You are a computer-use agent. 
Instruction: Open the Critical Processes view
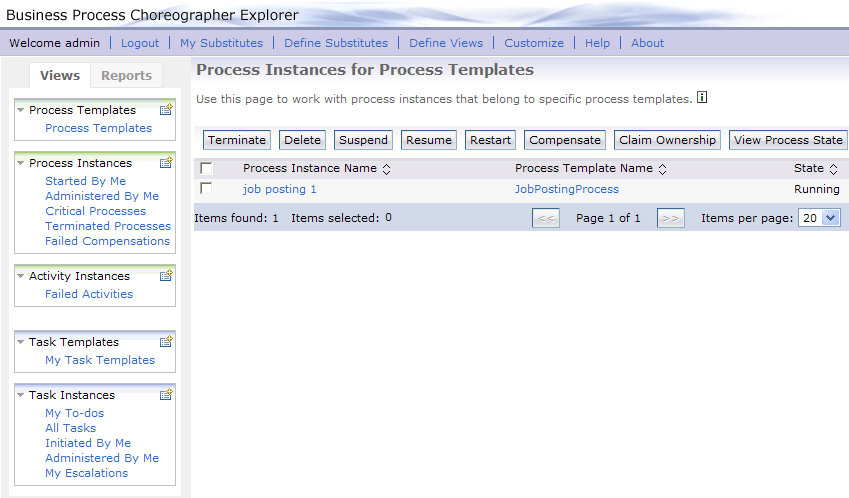(x=95, y=211)
